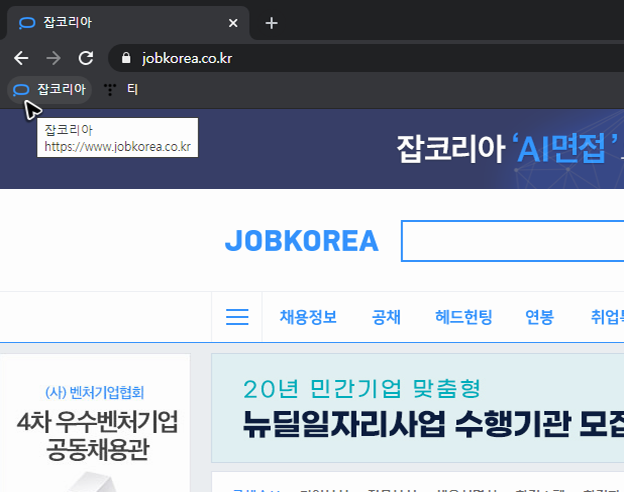Screen dimensions: 624x492
Task: Open the 연봉 menu
Action: pos(540,317)
